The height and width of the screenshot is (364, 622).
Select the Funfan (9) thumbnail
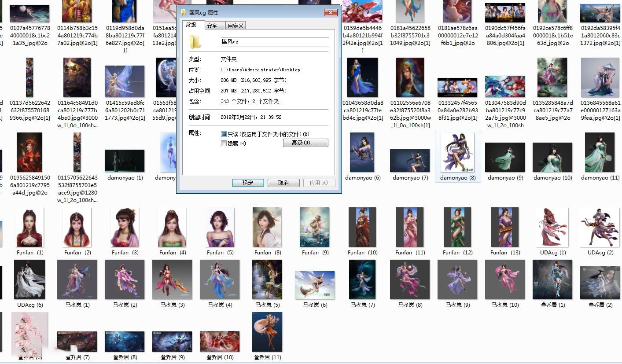[314, 227]
